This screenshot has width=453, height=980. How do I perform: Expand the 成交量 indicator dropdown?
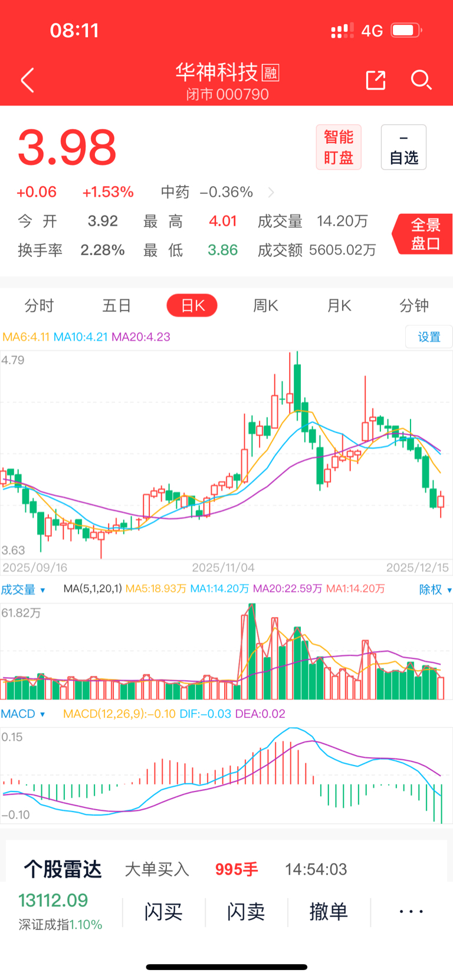tap(23, 589)
